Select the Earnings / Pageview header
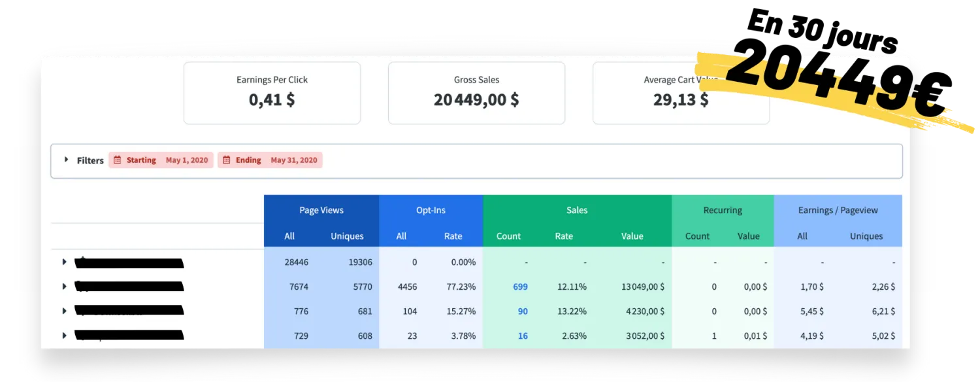 pyautogui.click(x=838, y=210)
